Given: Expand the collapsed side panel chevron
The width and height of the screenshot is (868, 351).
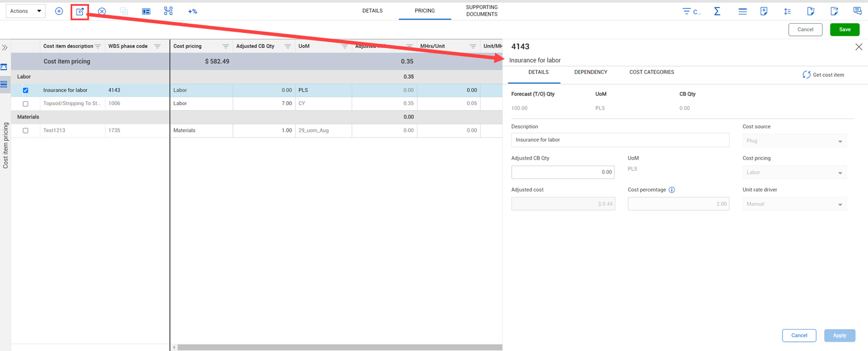Looking at the screenshot, I should 5,47.
